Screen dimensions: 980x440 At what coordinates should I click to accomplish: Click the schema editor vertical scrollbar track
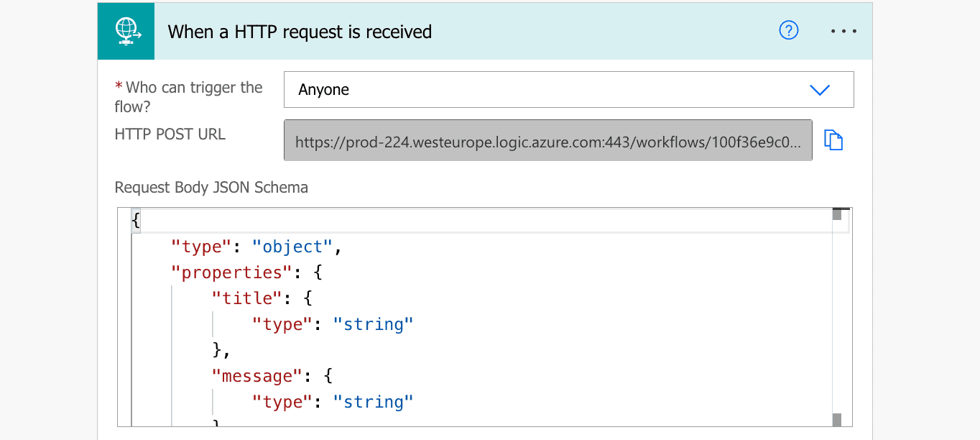coord(836,316)
